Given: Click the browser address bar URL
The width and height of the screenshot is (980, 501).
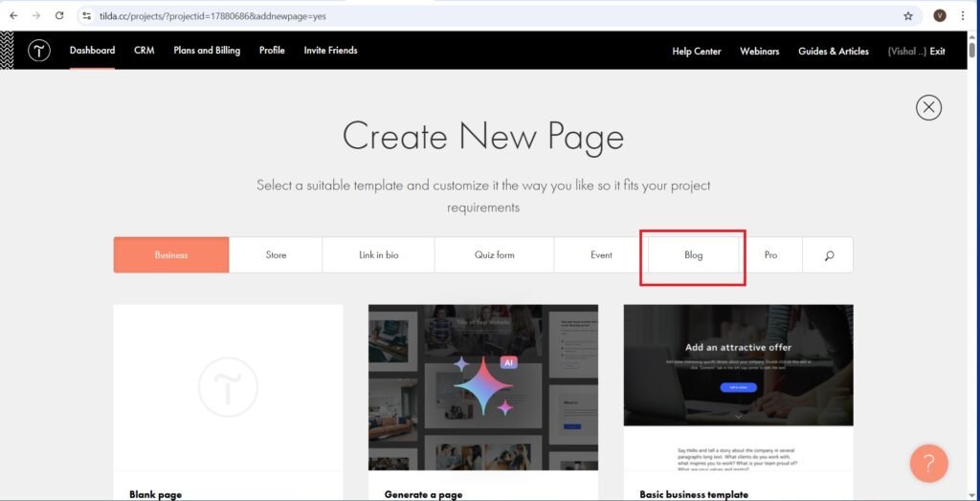Looking at the screenshot, I should [x=212, y=16].
